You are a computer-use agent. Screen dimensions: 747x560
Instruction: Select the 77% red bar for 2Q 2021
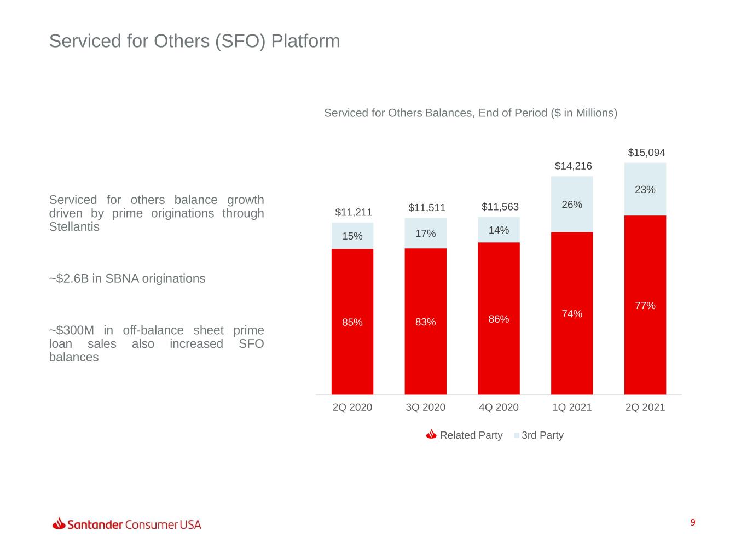pyautogui.click(x=645, y=305)
